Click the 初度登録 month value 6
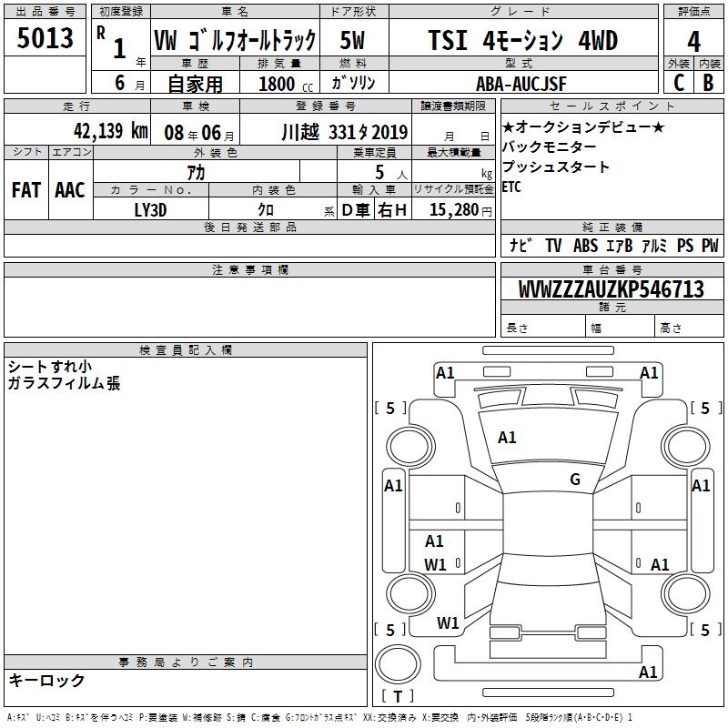The image size is (728, 728). click(x=120, y=83)
